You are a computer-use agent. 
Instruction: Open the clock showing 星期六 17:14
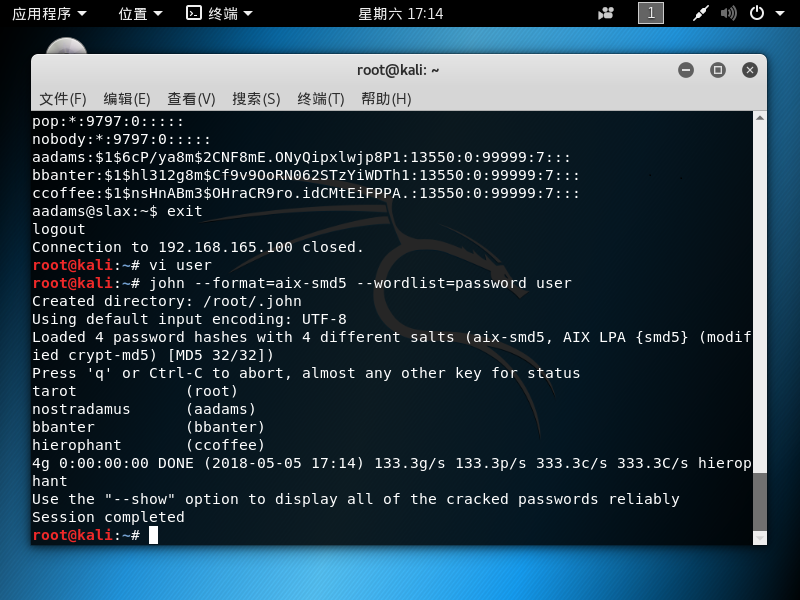click(401, 13)
